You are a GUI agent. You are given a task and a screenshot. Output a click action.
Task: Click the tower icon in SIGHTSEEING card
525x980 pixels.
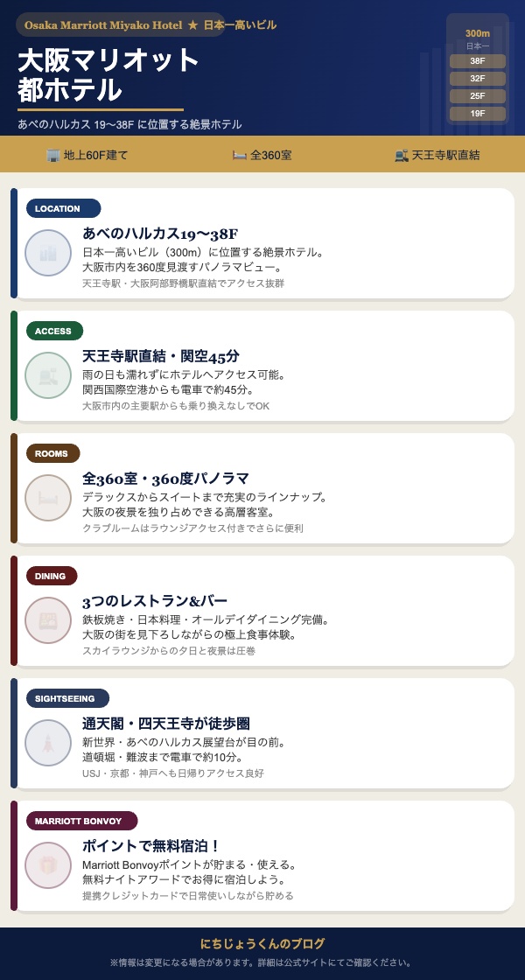click(x=48, y=742)
